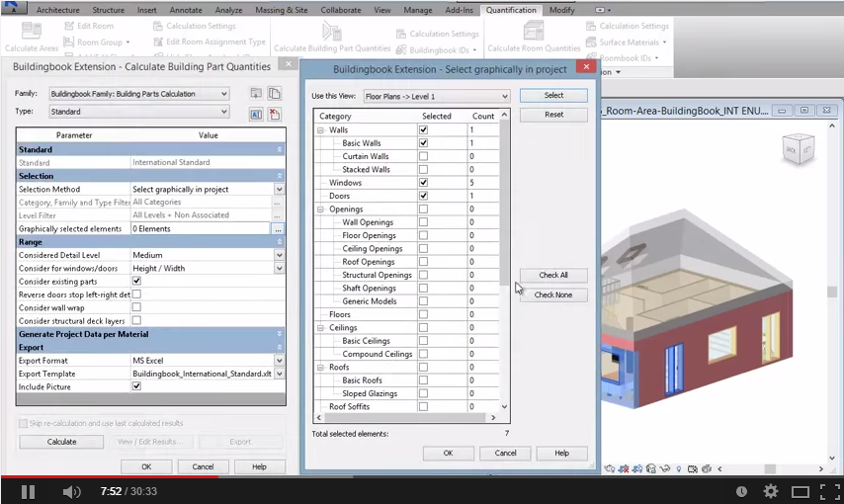Click the Select button in dialog
The height and width of the screenshot is (504, 844).
(553, 95)
